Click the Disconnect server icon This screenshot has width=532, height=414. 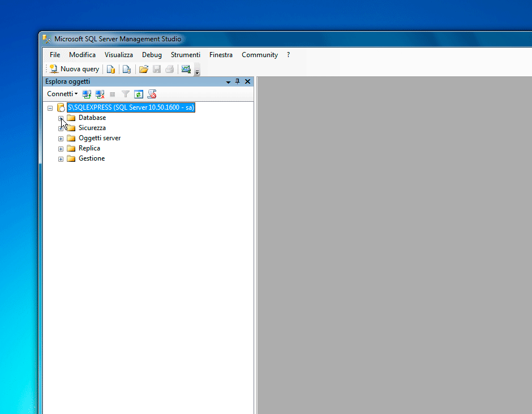point(100,94)
